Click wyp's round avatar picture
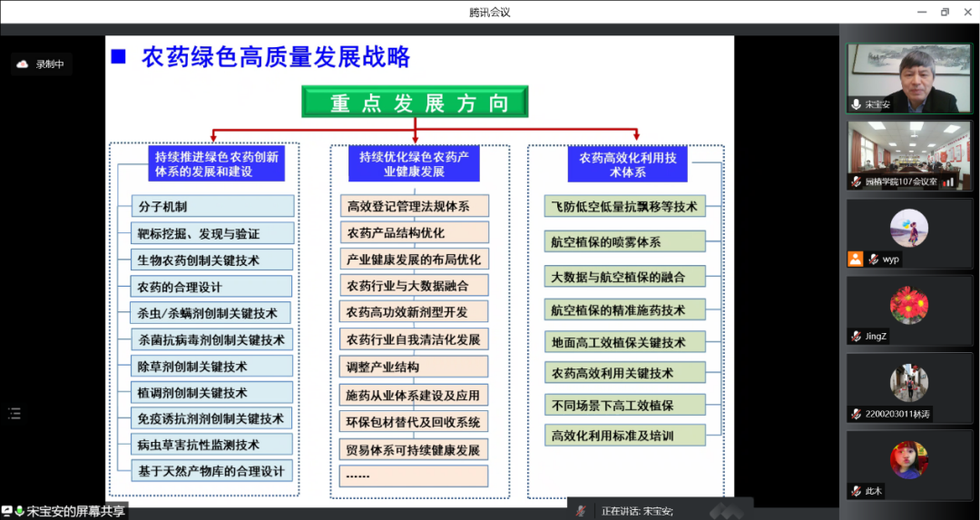This screenshot has width=980, height=520. tap(908, 228)
